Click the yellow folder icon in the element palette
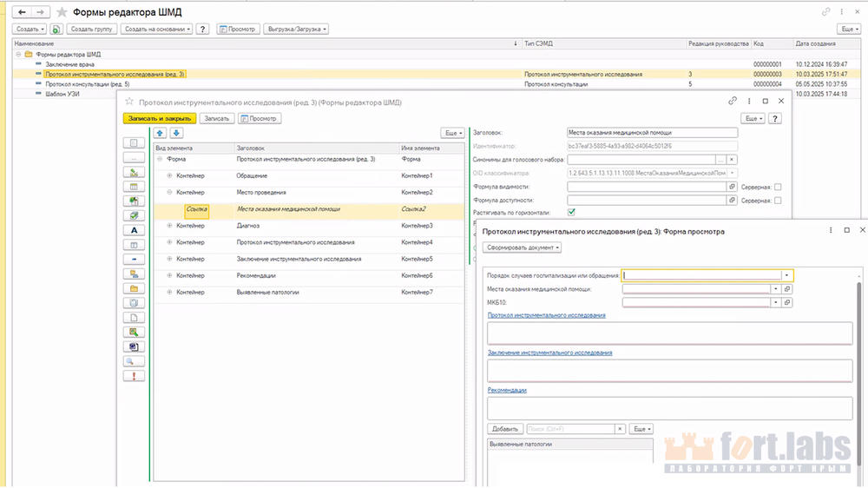 tap(134, 288)
